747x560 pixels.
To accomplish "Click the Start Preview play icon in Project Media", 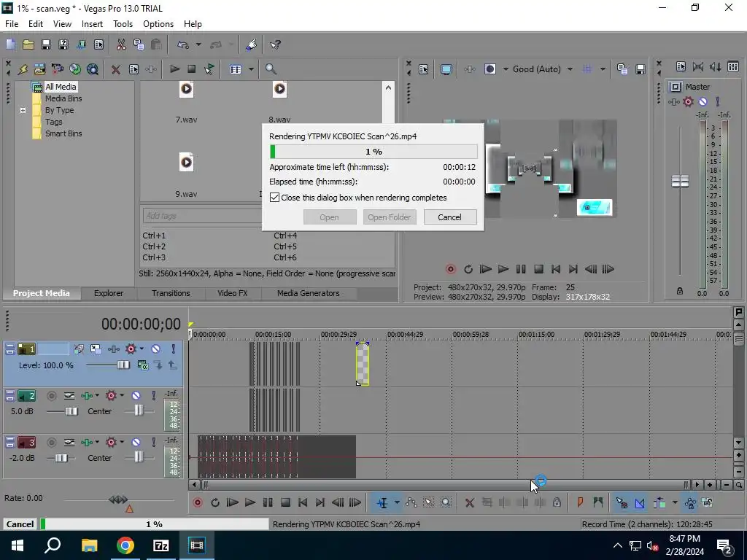I will pos(175,69).
